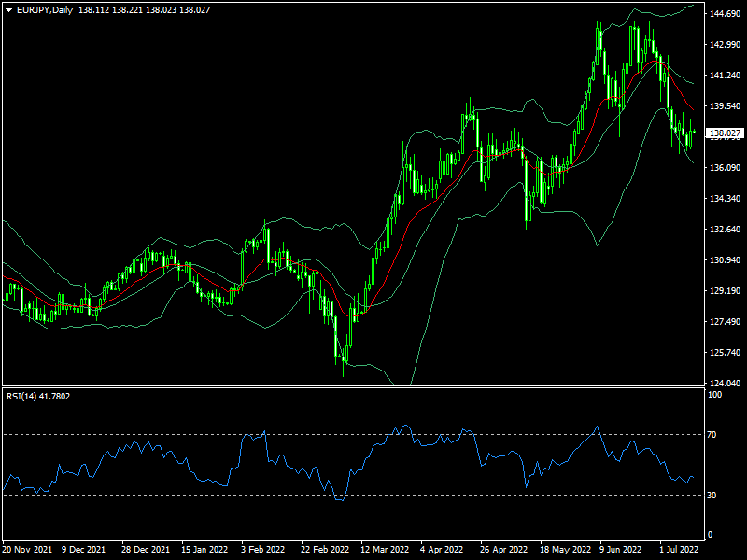Click the 125.740 price scale label
Screen dimensions: 747x560
[x=726, y=353]
